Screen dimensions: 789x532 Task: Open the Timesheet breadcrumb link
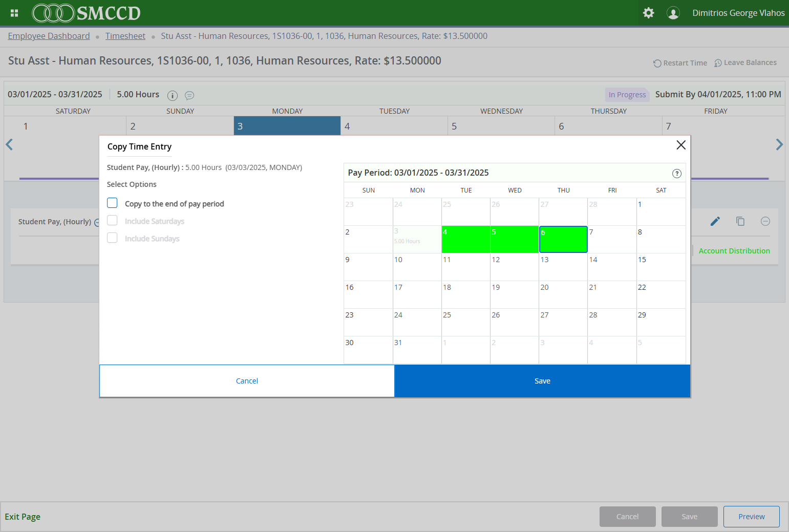(x=125, y=36)
